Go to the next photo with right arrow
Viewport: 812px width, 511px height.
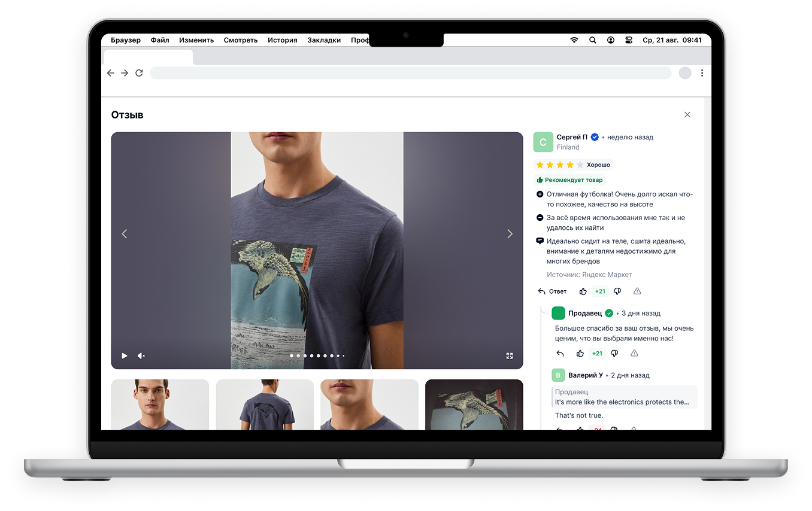pos(510,234)
